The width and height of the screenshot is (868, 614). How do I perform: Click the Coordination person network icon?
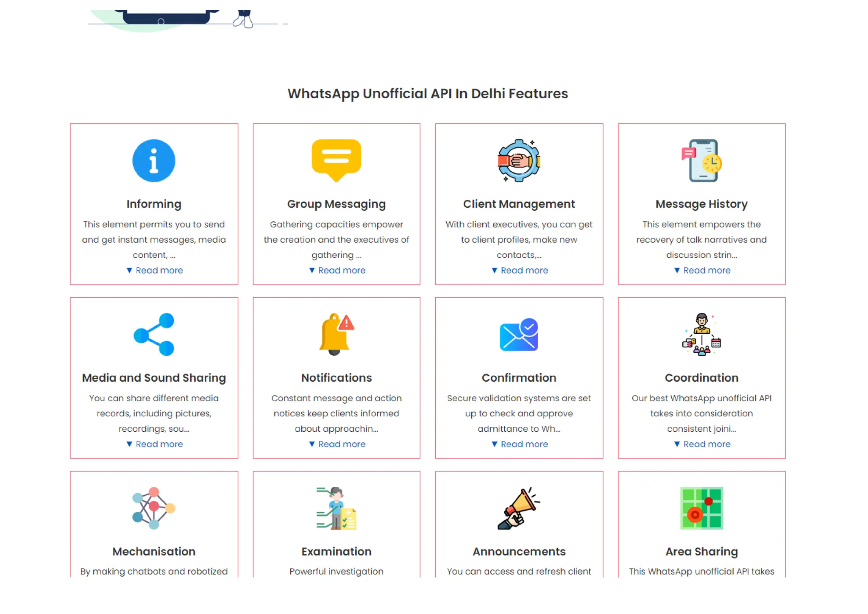[x=701, y=335]
